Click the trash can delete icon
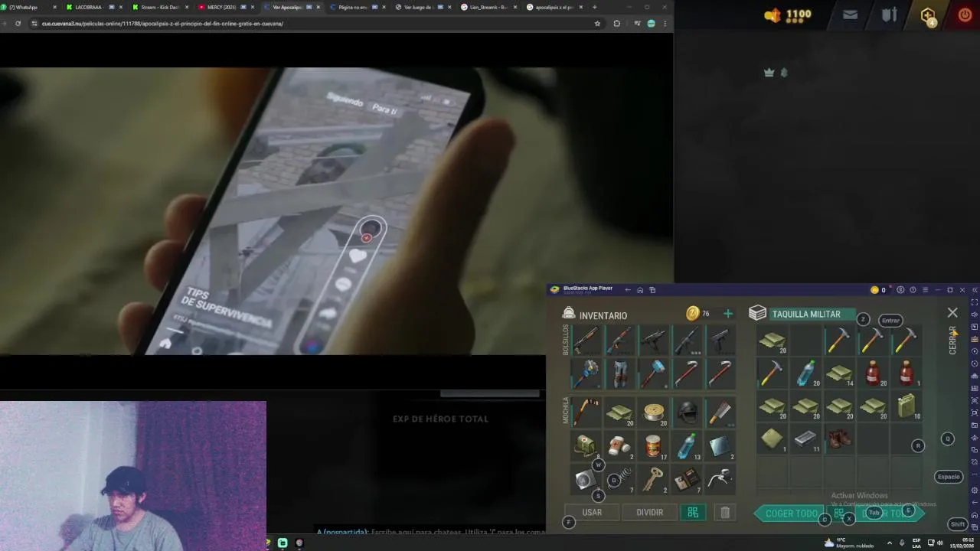980x551 pixels. click(725, 513)
